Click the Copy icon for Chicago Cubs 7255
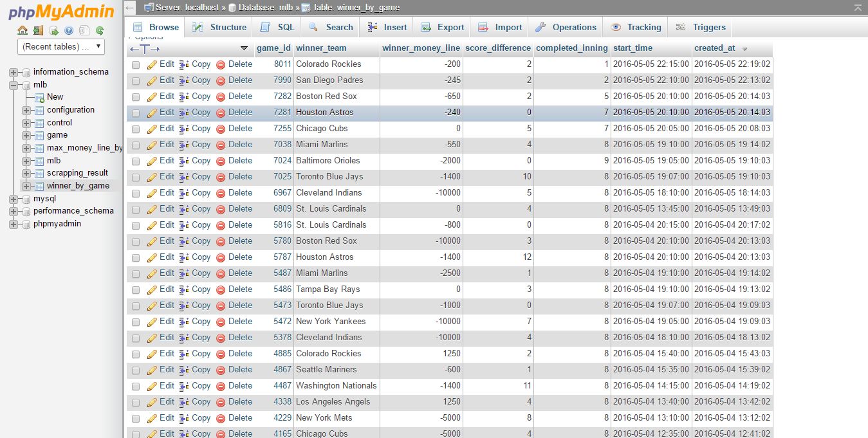The width and height of the screenshot is (868, 438). 184,129
